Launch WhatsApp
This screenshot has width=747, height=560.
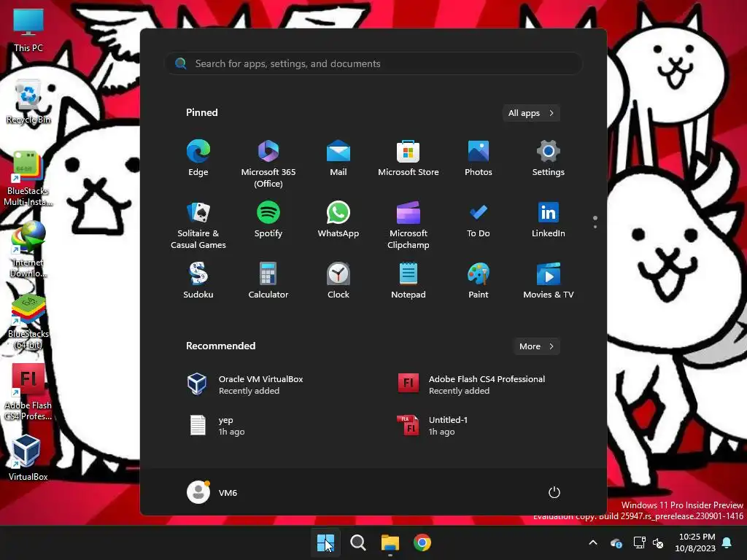click(x=338, y=219)
